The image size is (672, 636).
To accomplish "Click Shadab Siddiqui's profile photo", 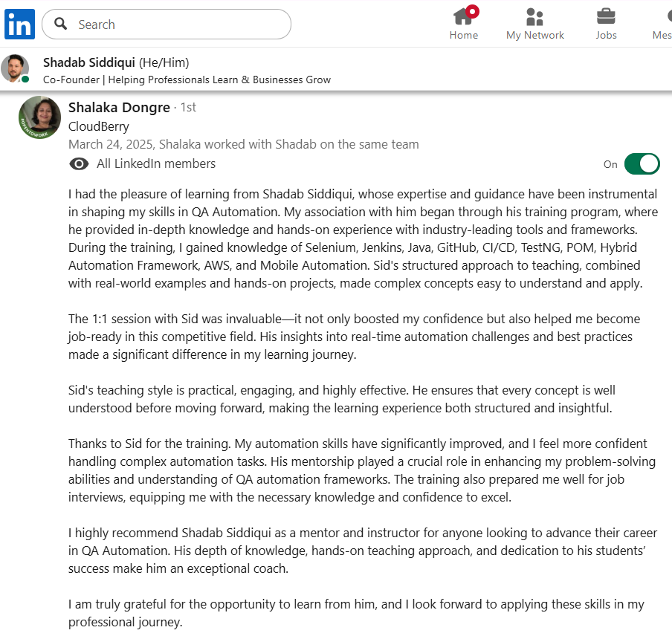I will point(15,69).
